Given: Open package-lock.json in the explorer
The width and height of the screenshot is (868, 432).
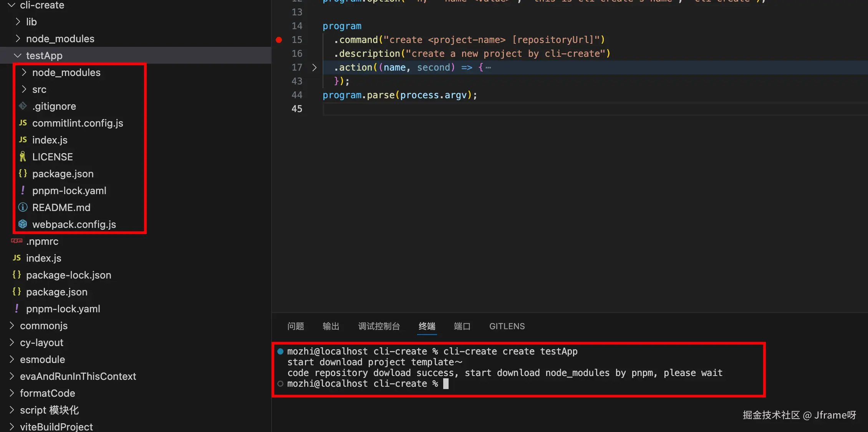Looking at the screenshot, I should (x=68, y=275).
